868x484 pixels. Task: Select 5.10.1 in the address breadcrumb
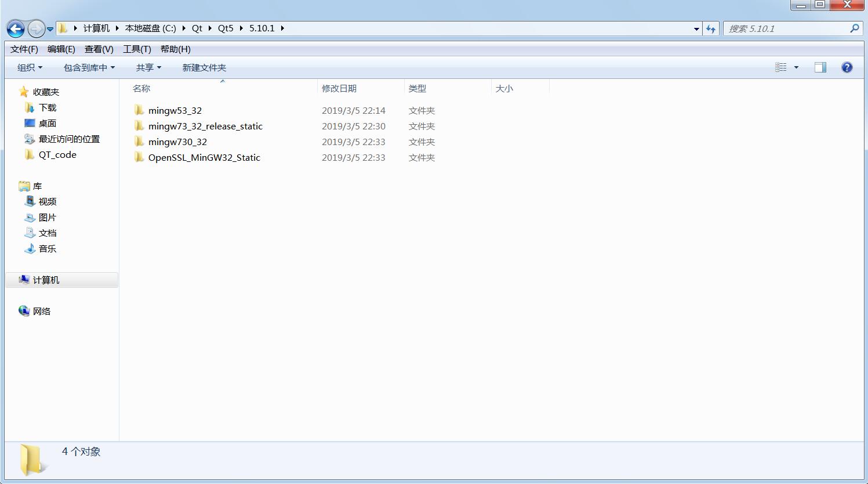[x=262, y=28]
